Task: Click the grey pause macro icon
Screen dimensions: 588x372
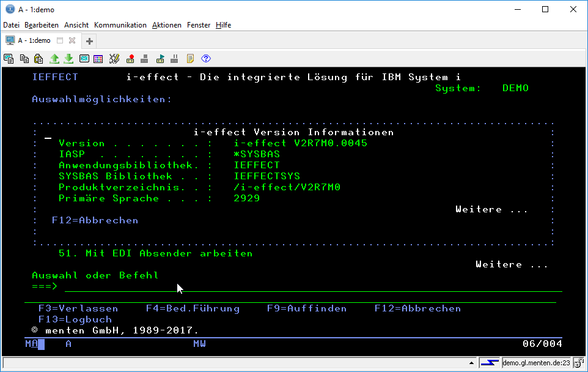Action: 174,59
